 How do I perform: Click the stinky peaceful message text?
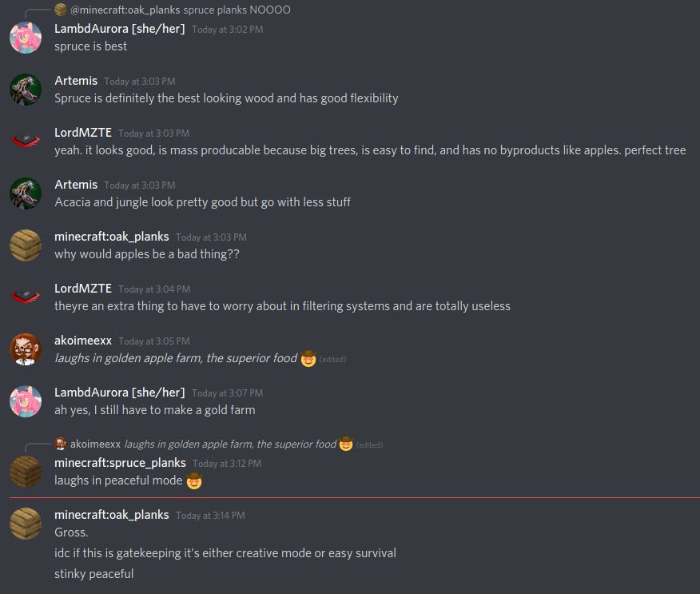point(93,574)
